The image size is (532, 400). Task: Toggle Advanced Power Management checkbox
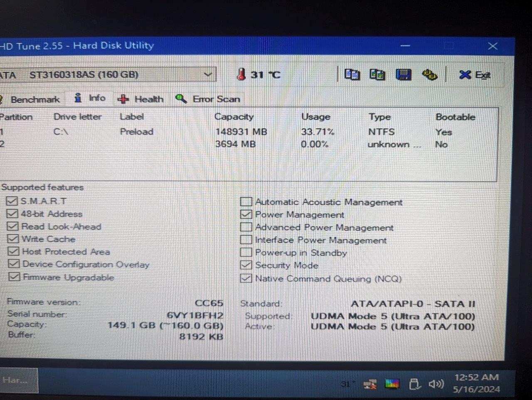[x=246, y=227]
